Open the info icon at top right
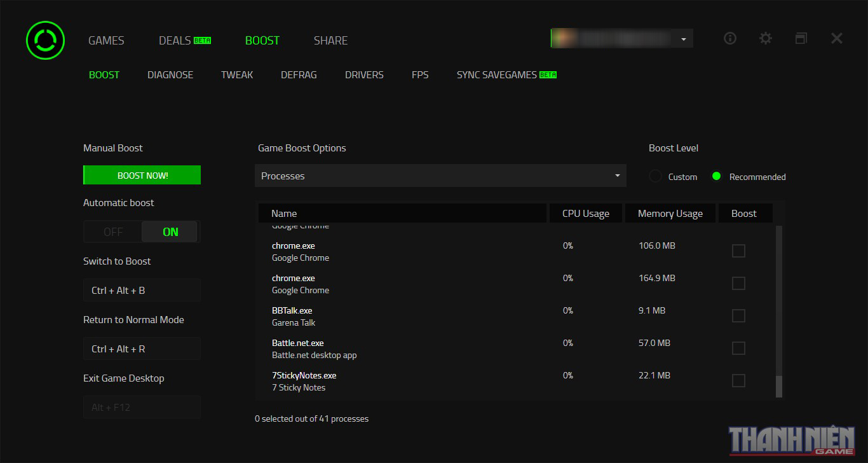 point(730,38)
